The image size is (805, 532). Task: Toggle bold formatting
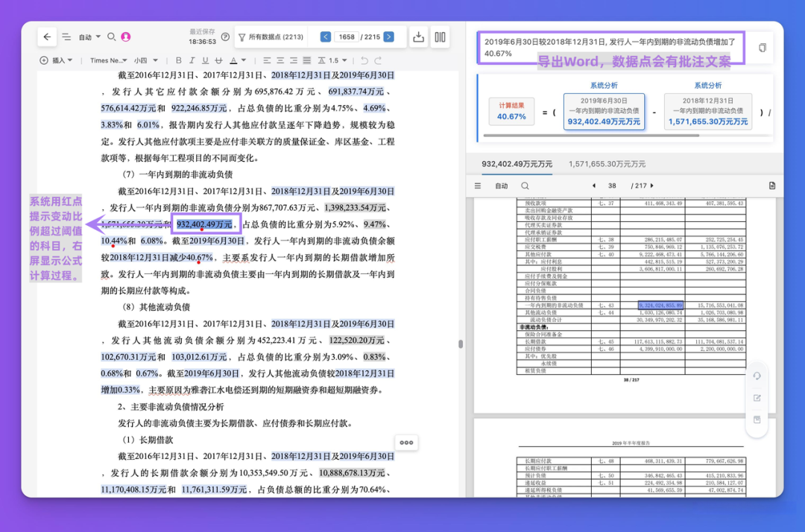179,60
